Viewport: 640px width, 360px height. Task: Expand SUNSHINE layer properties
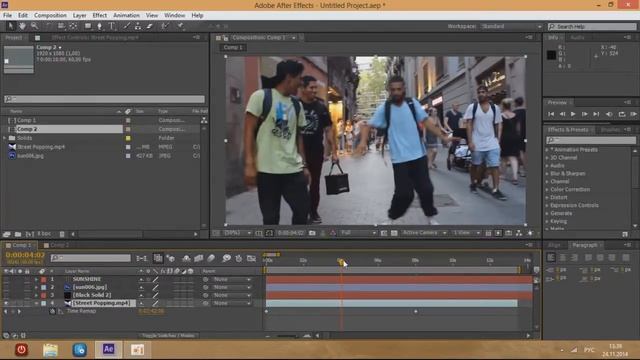click(x=36, y=279)
